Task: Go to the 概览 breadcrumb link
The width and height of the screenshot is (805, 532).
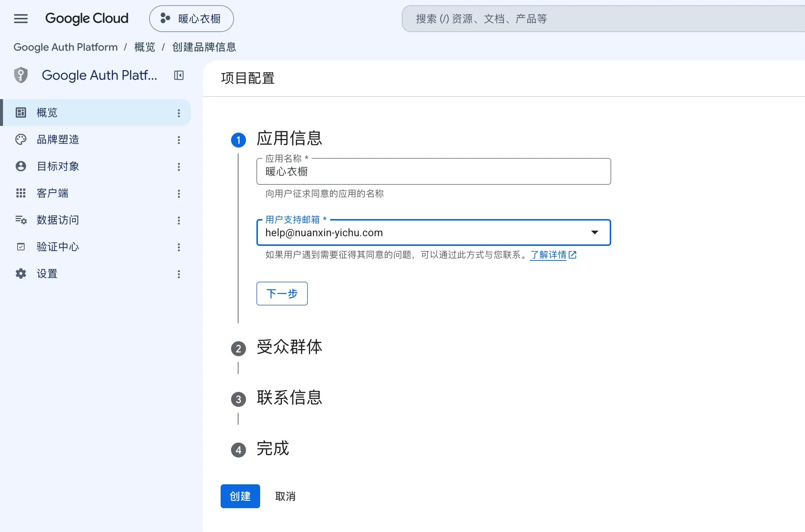Action: 145,47
